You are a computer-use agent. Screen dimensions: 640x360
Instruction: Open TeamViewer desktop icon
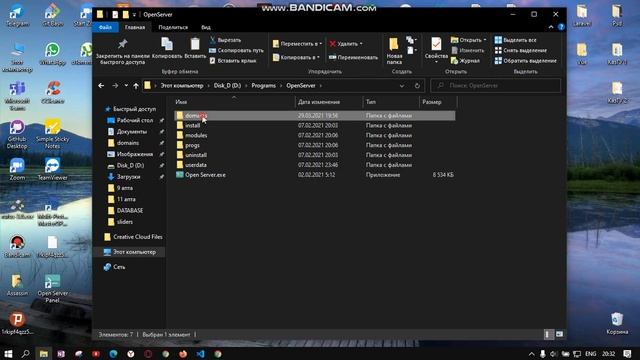click(52, 169)
